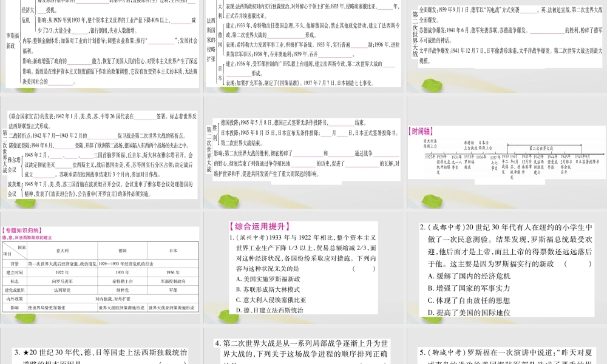The width and height of the screenshot is (607, 364).
Task: Select the 德国 column header in the table
Action: click(123, 251)
